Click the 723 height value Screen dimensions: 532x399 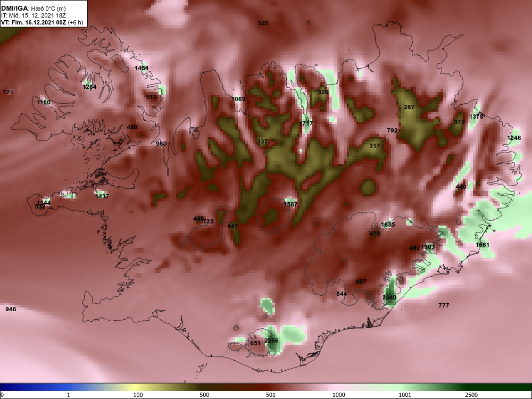pyautogui.click(x=209, y=221)
